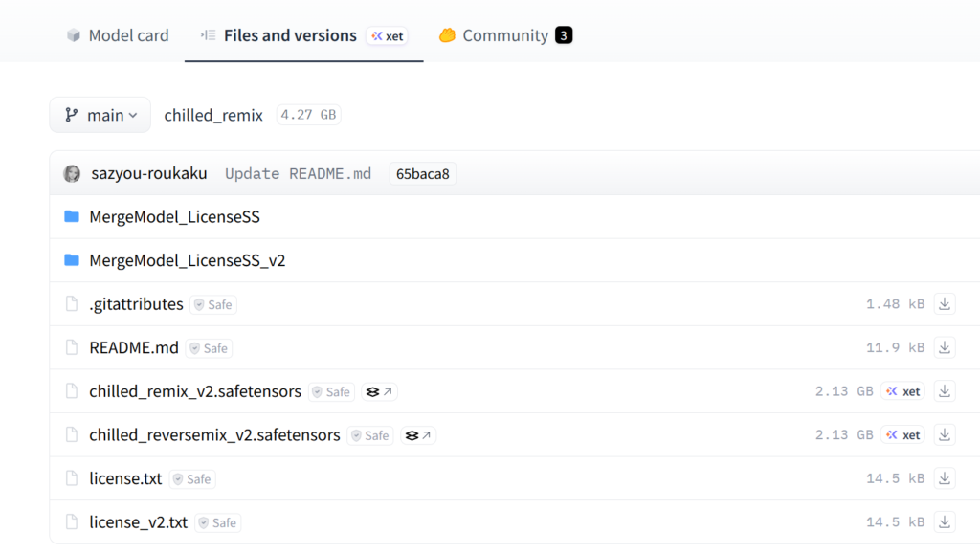This screenshot has width=980, height=554.
Task: Click the 11.9 kB size of README.md
Action: coord(895,348)
